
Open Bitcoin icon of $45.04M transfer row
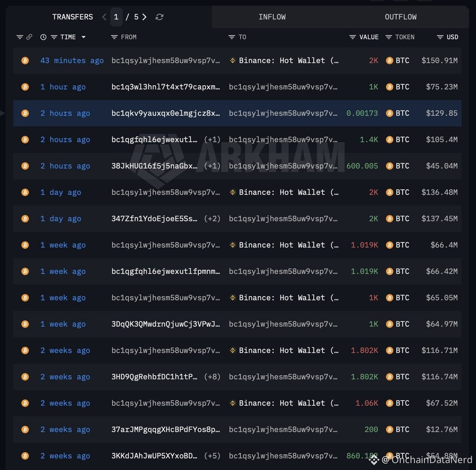(x=25, y=166)
